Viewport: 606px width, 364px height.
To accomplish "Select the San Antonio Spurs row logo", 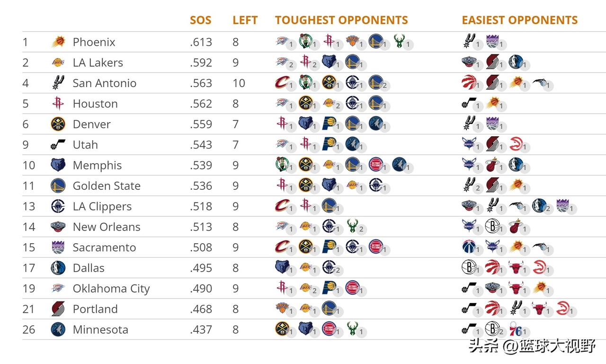I will [x=58, y=83].
